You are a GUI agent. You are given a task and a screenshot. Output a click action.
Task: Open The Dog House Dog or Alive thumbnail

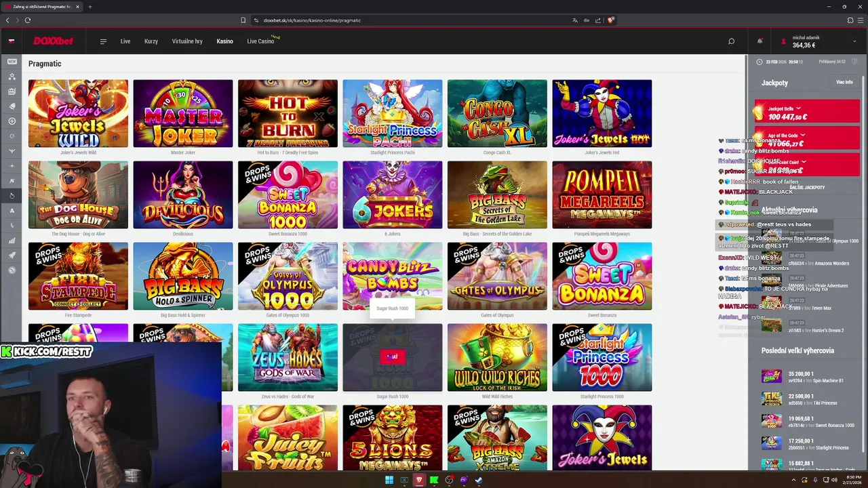tap(78, 195)
